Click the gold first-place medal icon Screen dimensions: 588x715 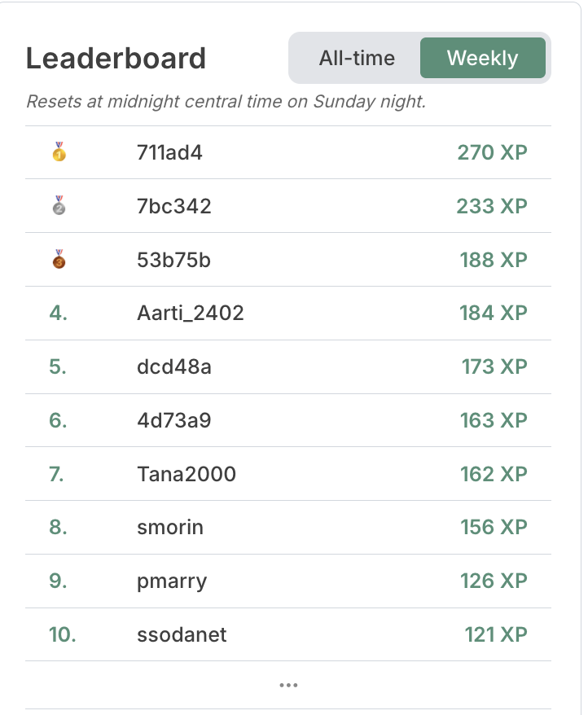(59, 152)
